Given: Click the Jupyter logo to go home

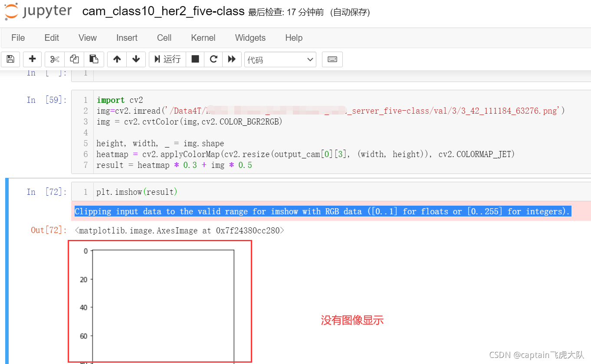Looking at the screenshot, I should click(38, 12).
